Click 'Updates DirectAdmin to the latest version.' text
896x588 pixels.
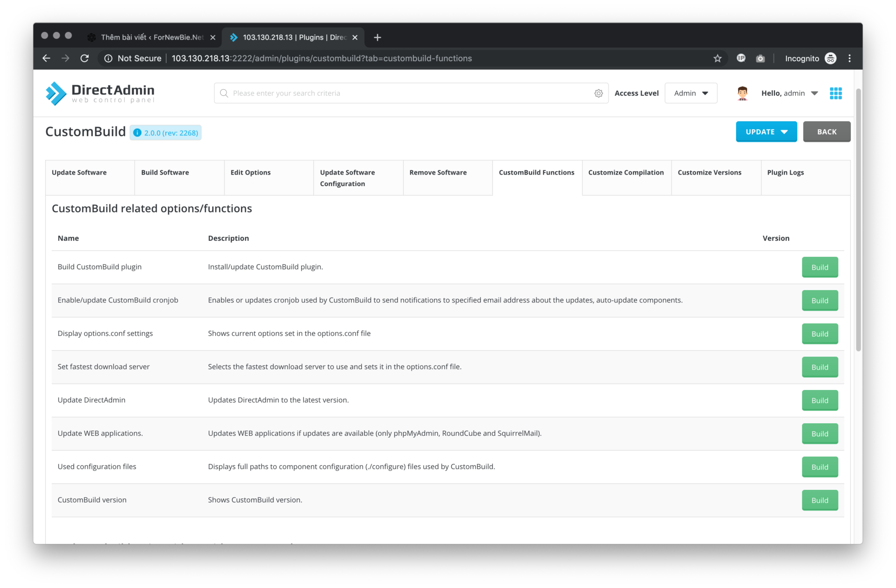(x=278, y=400)
